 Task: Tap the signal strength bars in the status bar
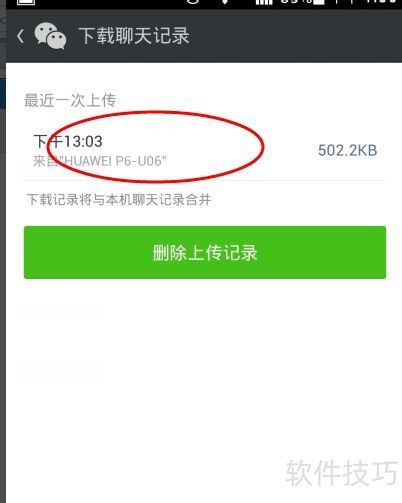pyautogui.click(x=264, y=2)
